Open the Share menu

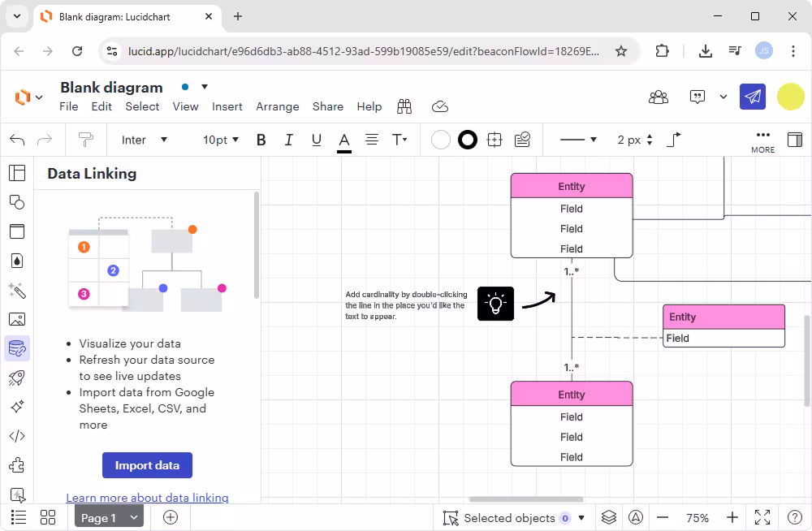point(328,106)
